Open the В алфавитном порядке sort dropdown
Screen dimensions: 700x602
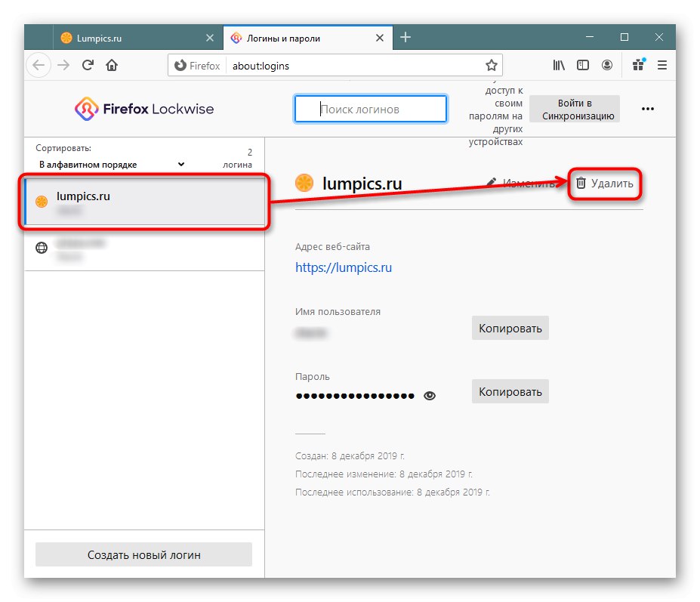(x=112, y=165)
